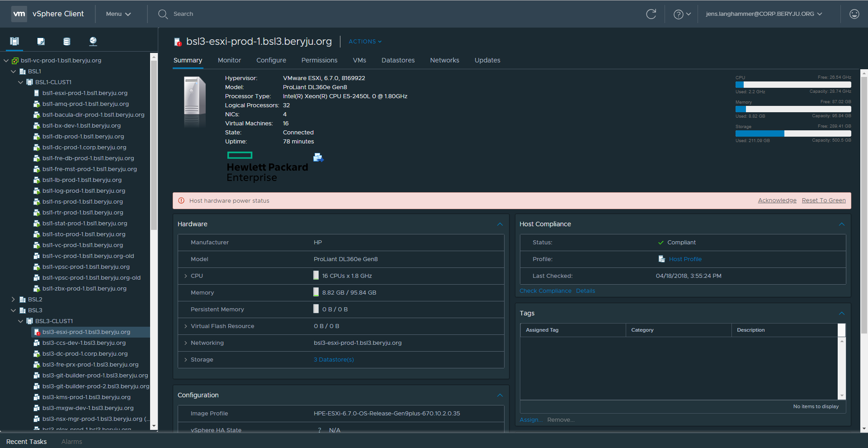This screenshot has width=868, height=448.
Task: Collapse the BSL1-CLUST1 cluster node
Action: (x=20, y=82)
